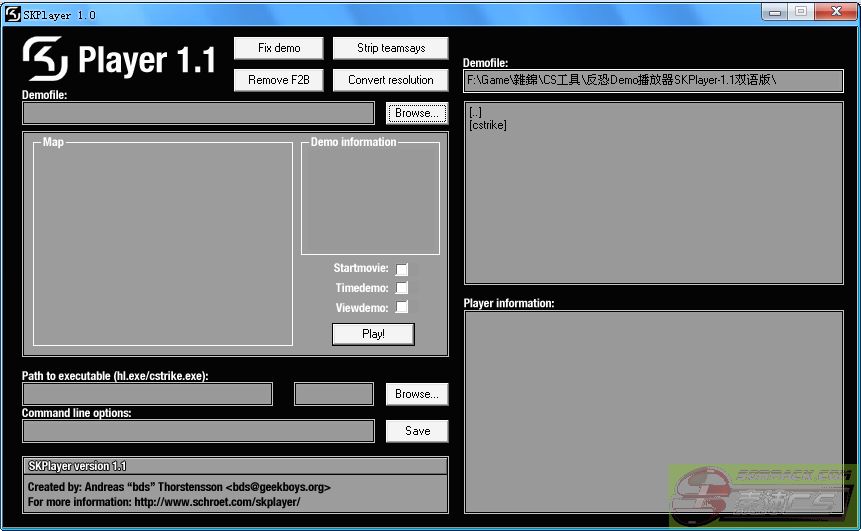Focus the Demofile input field at left
The image size is (861, 531).
point(198,113)
